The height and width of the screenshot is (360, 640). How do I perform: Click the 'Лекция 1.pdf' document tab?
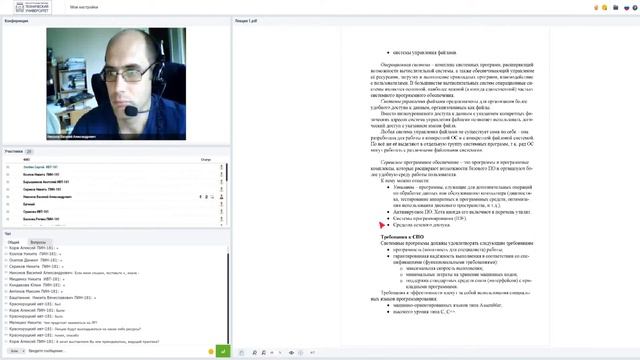tap(246, 20)
